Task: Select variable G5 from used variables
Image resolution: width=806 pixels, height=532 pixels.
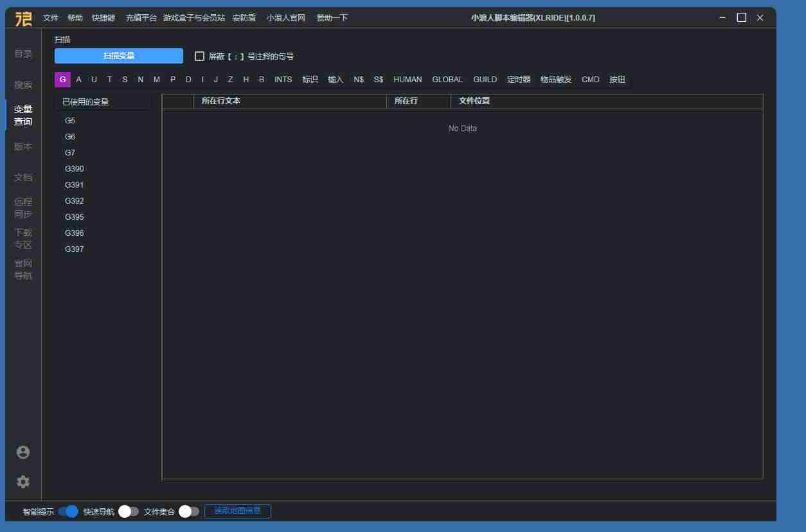Action: click(70, 121)
